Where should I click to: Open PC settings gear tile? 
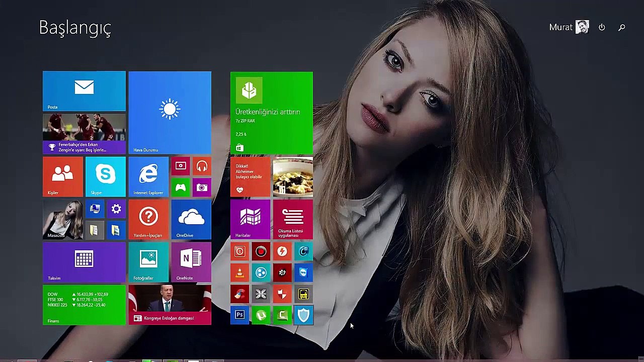(116, 209)
